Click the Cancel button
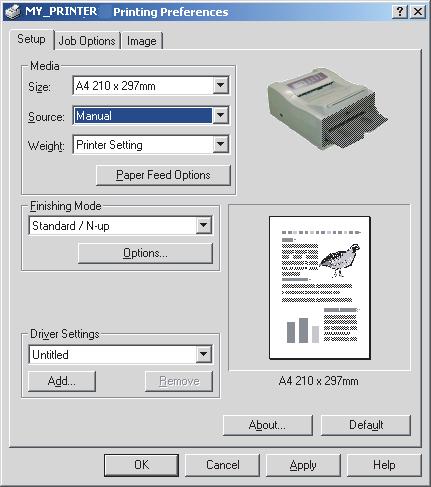 pos(222,465)
